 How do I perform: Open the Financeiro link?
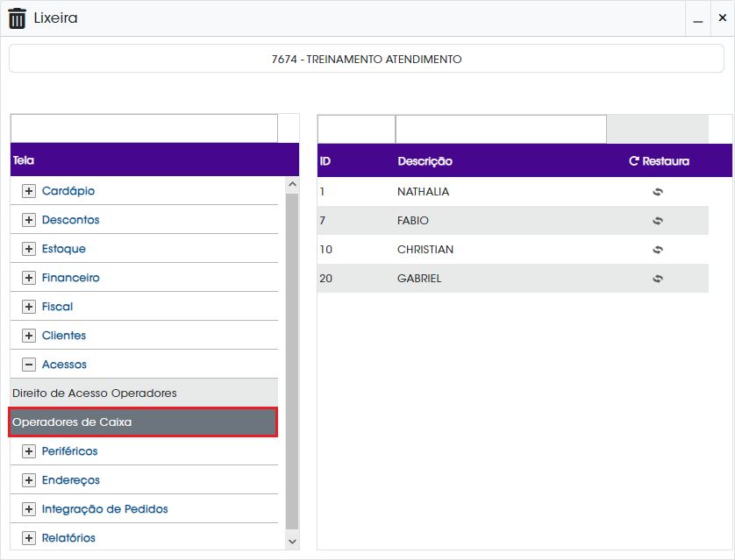tap(70, 278)
